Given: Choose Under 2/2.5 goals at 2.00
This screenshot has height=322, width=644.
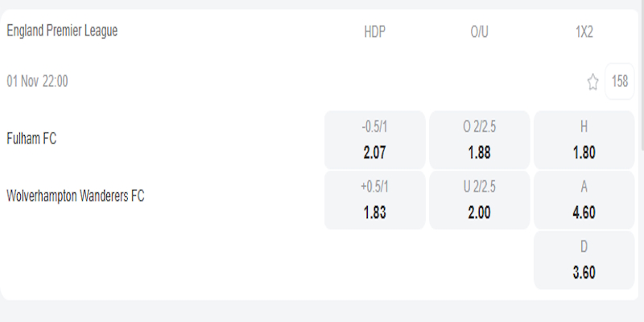Looking at the screenshot, I should 480,199.
